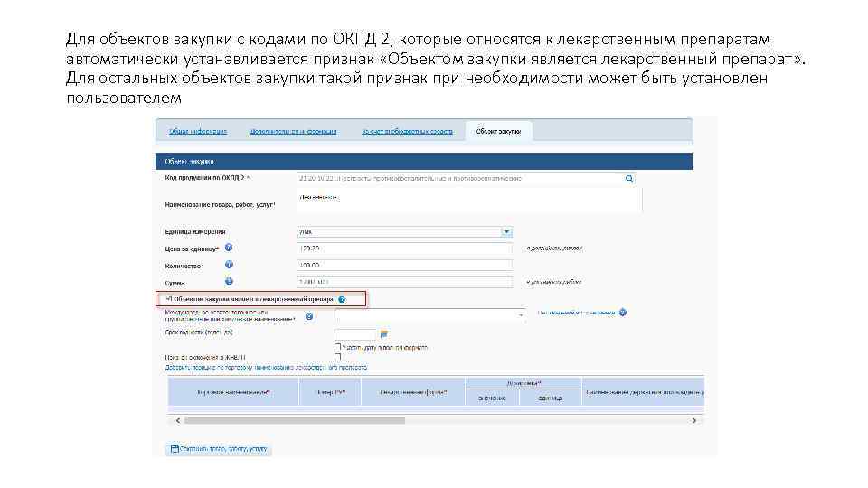Image resolution: width=868 pixels, height=488 pixels.
Task: Switch to the Общая информация tab
Action: tap(198, 132)
